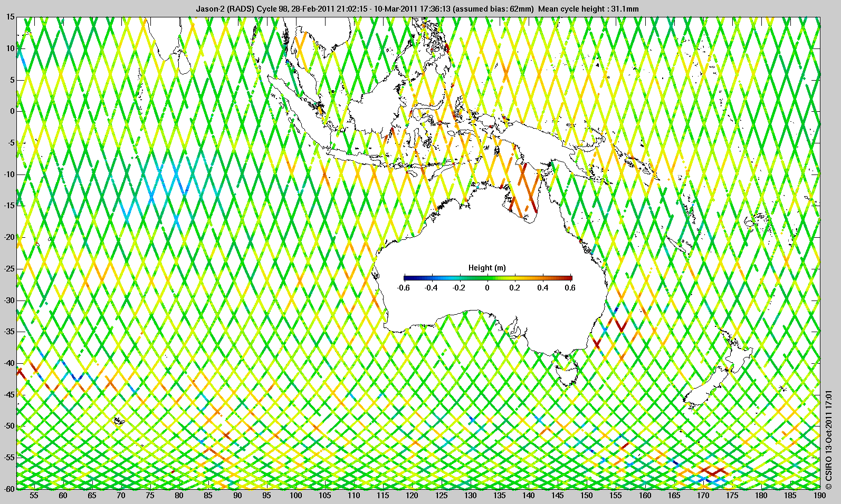Click longitude axis label '70'
Image resolution: width=841 pixels, height=504 pixels.
tap(121, 496)
